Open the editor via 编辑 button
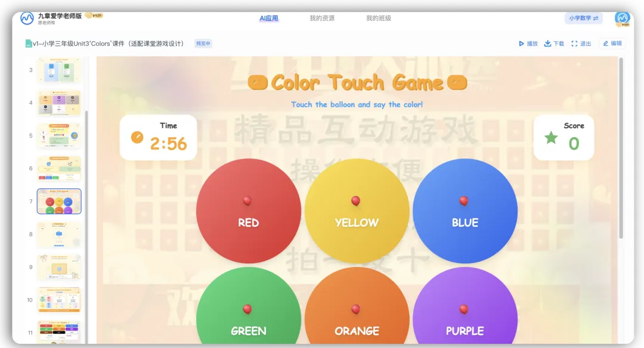The height and width of the screenshot is (348, 644). click(x=612, y=44)
